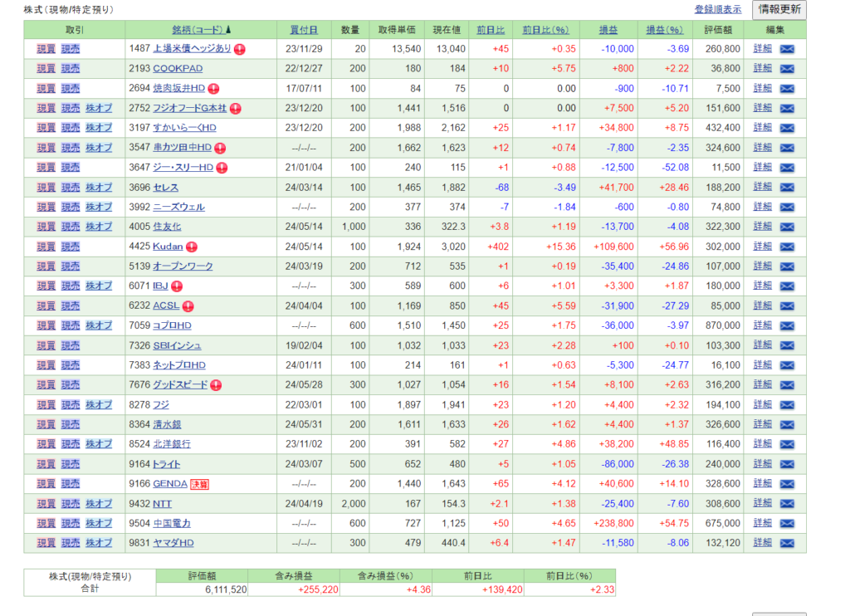Screen dimensions: 850x616
Task: Click the envelope icon for Kudan
Action: click(x=787, y=247)
